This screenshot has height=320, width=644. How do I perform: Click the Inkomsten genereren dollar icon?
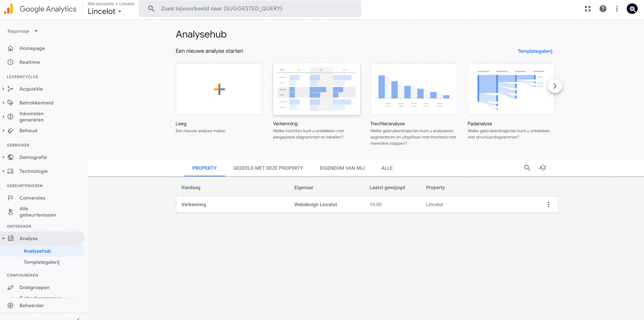[x=10, y=117]
